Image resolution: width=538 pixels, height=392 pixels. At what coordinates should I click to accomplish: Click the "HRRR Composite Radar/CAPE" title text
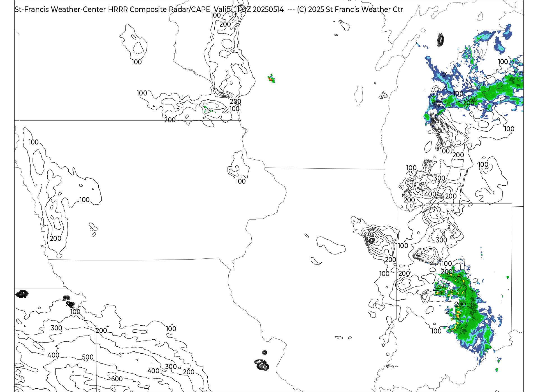(159, 10)
